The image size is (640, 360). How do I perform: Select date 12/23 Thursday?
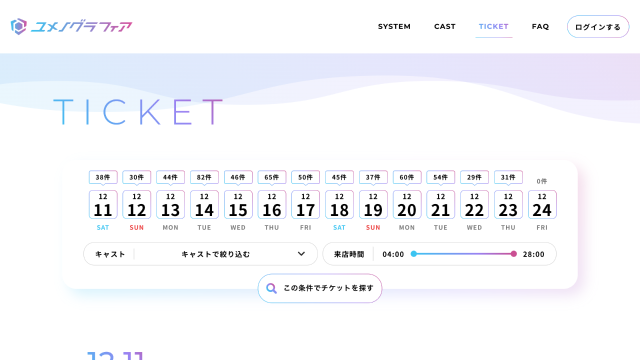[x=508, y=204]
